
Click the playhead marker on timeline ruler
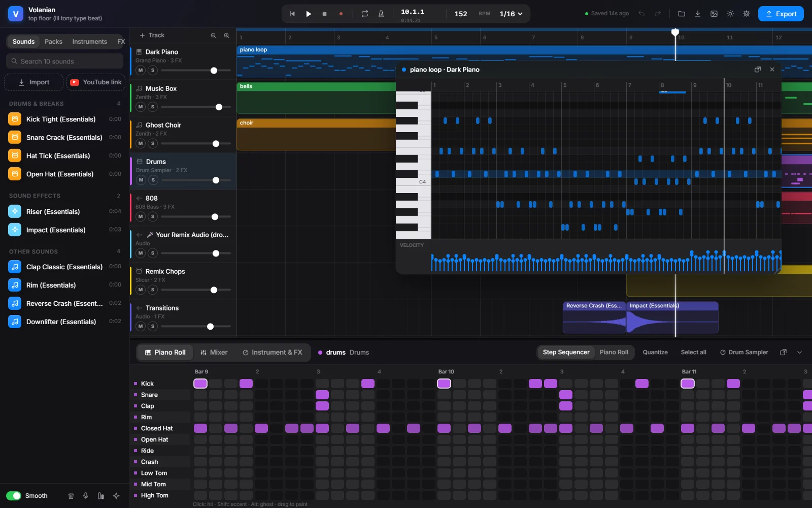[675, 32]
